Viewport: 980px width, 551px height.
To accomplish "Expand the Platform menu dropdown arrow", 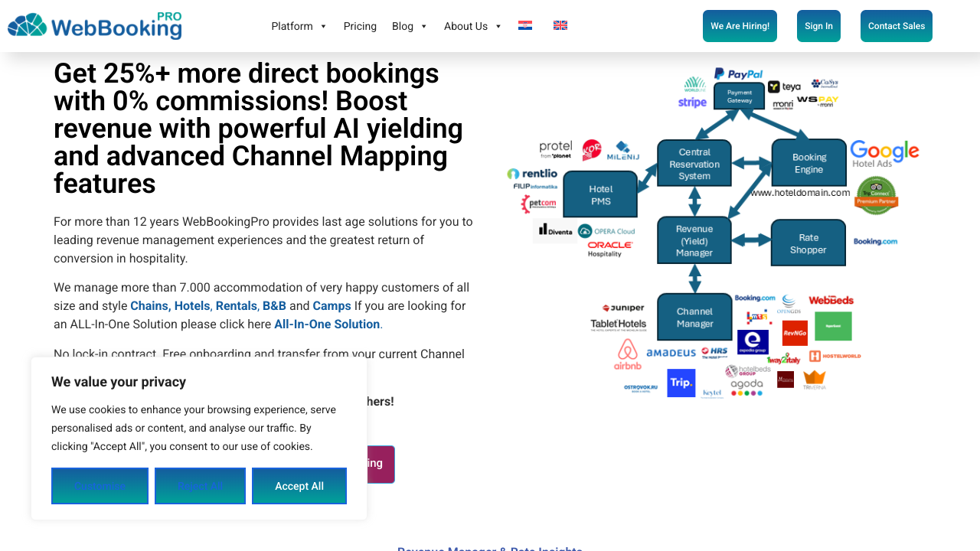I will (x=323, y=27).
